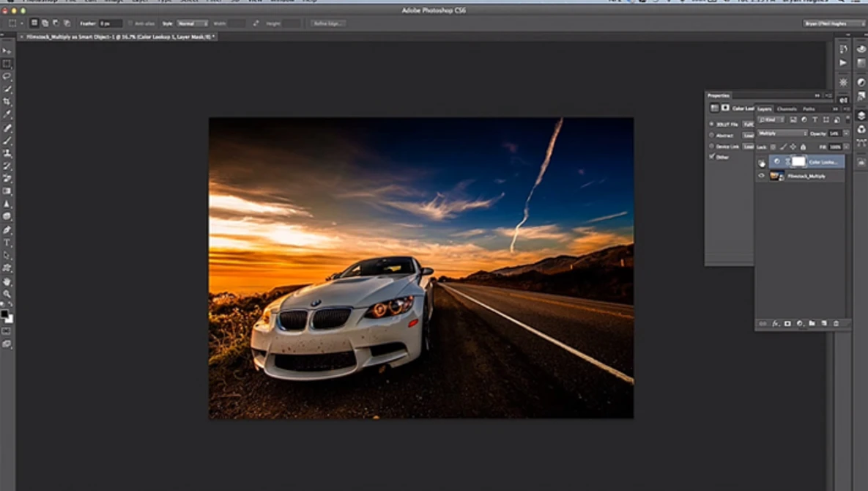Open the Opacity slider arrow

pyautogui.click(x=846, y=133)
